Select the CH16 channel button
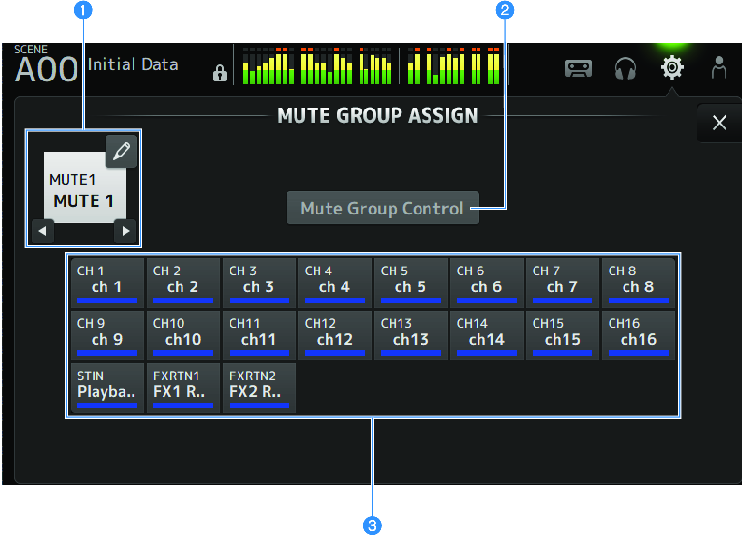This screenshot has height=535, width=756. 638,334
